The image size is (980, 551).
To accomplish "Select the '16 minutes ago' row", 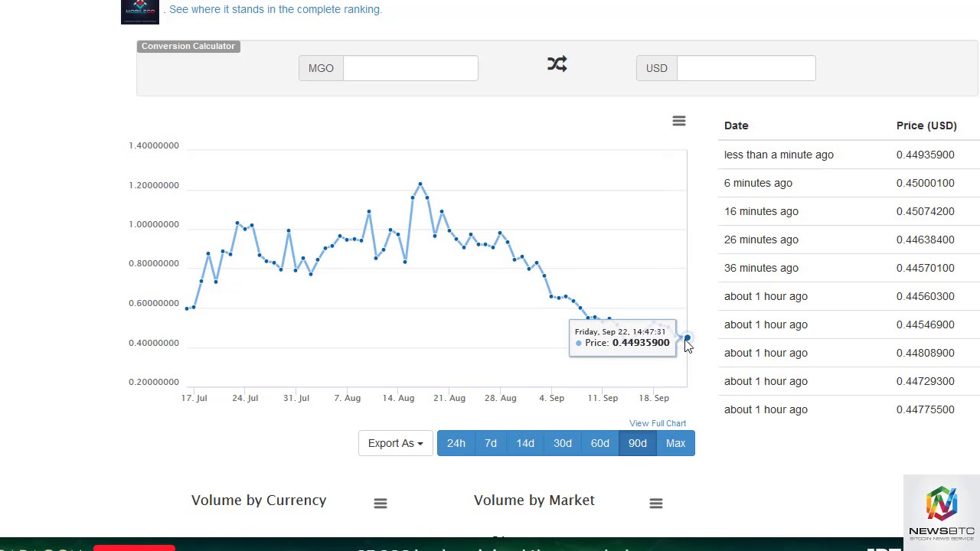I will point(849,211).
